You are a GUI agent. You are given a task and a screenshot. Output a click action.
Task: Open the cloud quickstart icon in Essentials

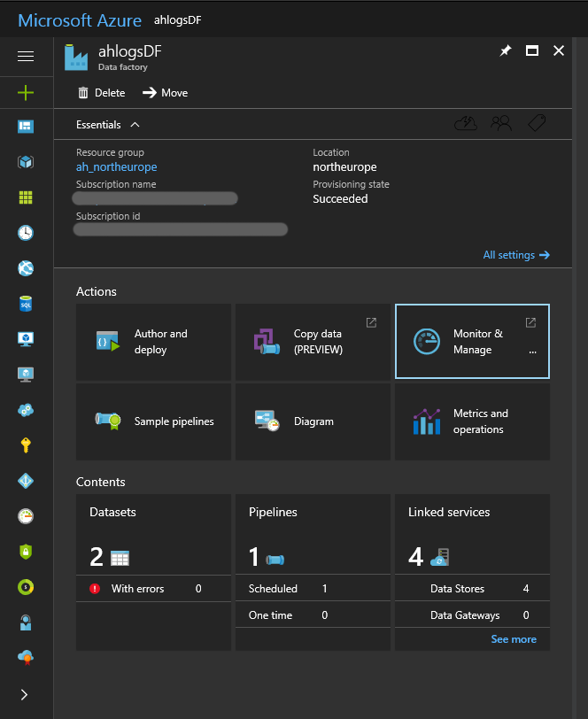[x=466, y=123]
